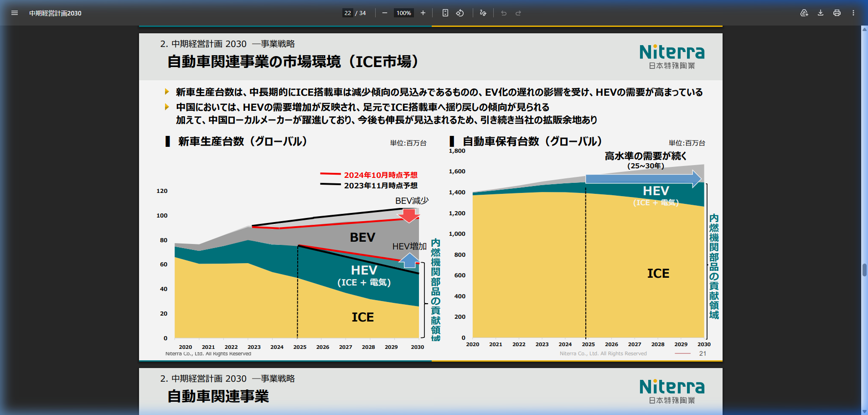Download the PDF file
868x415 pixels.
pyautogui.click(x=821, y=13)
